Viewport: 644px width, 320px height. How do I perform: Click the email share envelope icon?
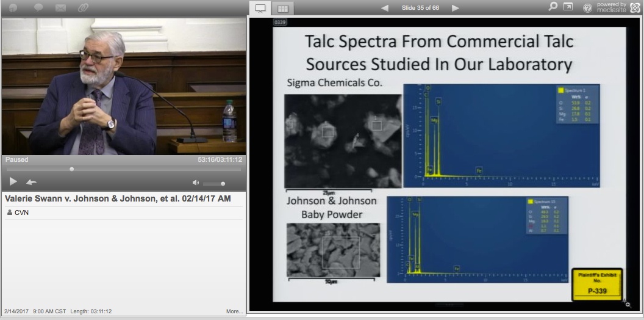pos(60,8)
